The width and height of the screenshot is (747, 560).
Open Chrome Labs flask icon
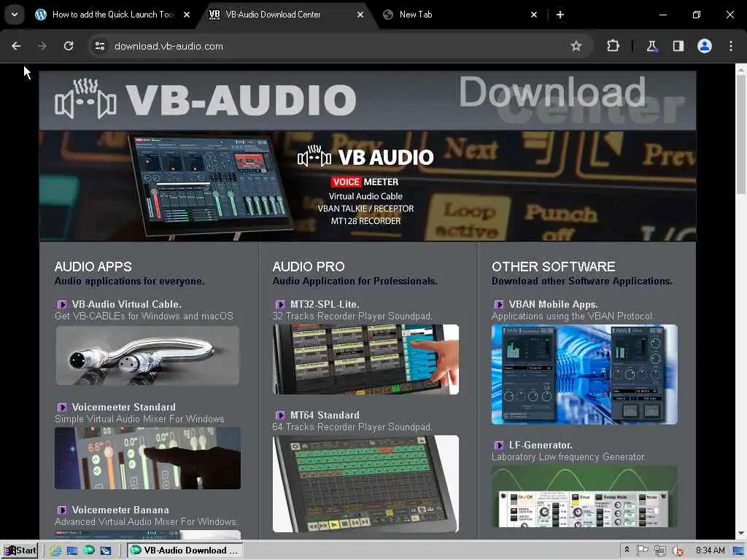click(651, 46)
